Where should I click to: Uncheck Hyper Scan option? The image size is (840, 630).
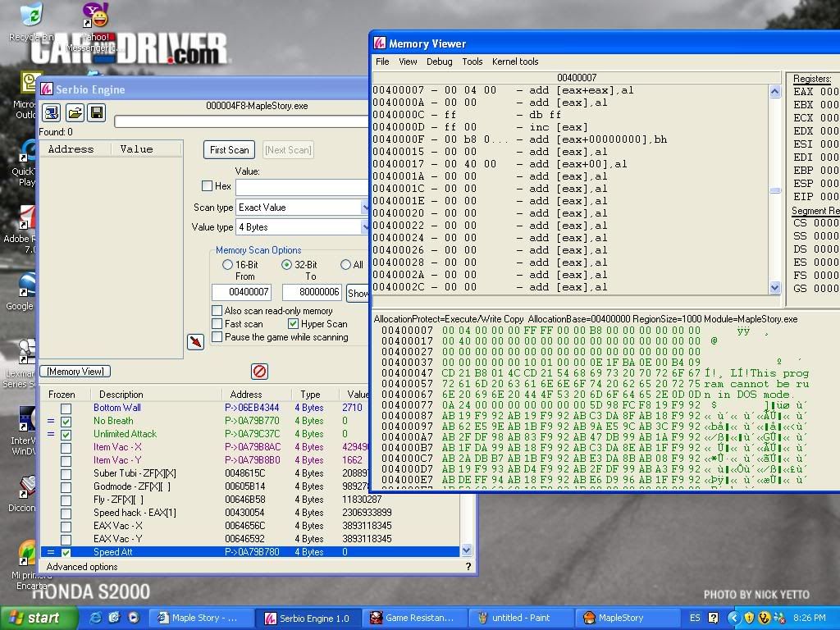293,323
